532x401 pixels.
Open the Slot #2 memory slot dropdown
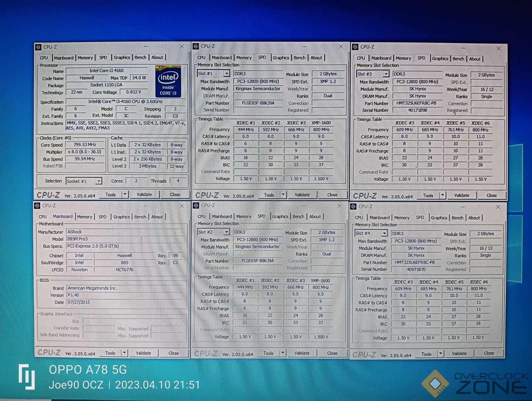click(227, 232)
